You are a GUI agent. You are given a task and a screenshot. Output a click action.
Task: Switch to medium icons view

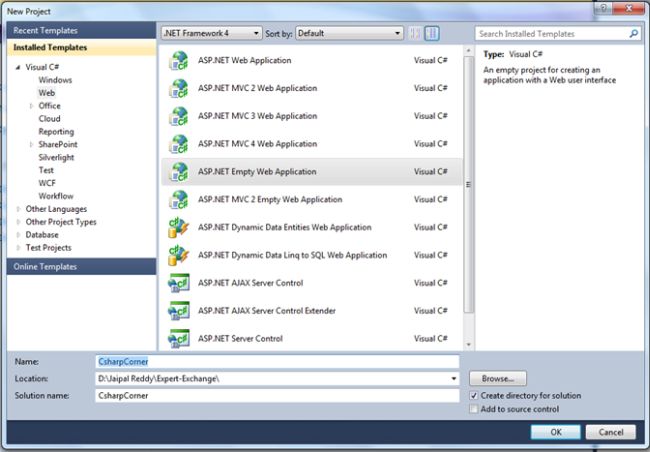(432, 34)
